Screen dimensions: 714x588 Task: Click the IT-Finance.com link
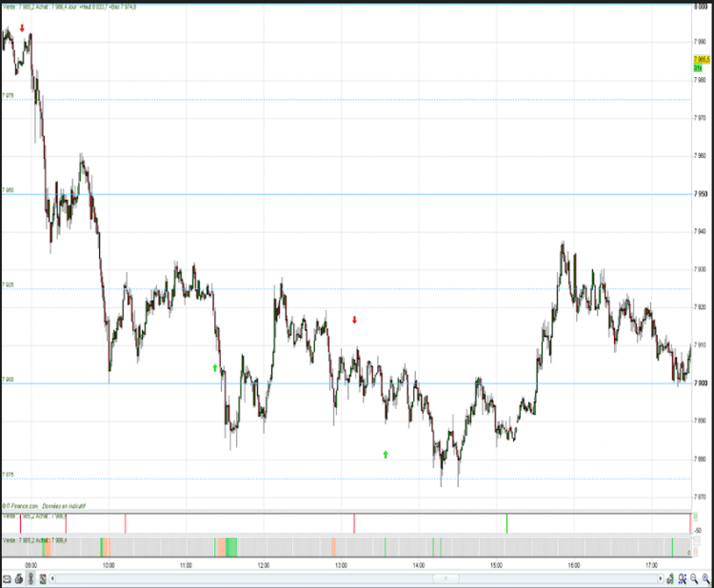tap(20, 505)
